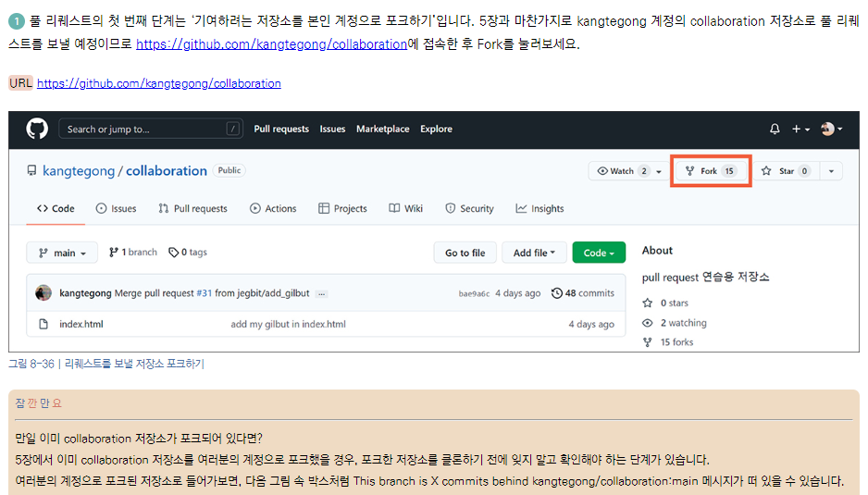Viewport: 868px width, 495px height.
Task: Open the notifications bell icon
Action: tap(775, 129)
